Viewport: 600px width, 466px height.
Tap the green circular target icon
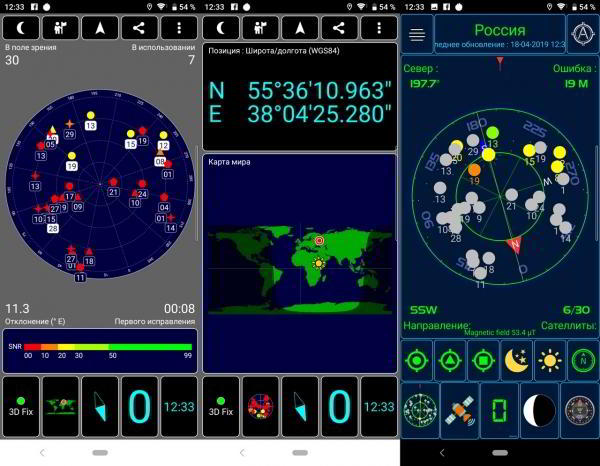(x=418, y=360)
